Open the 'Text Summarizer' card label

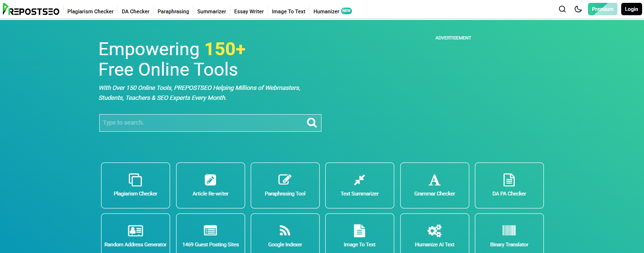(x=360, y=194)
